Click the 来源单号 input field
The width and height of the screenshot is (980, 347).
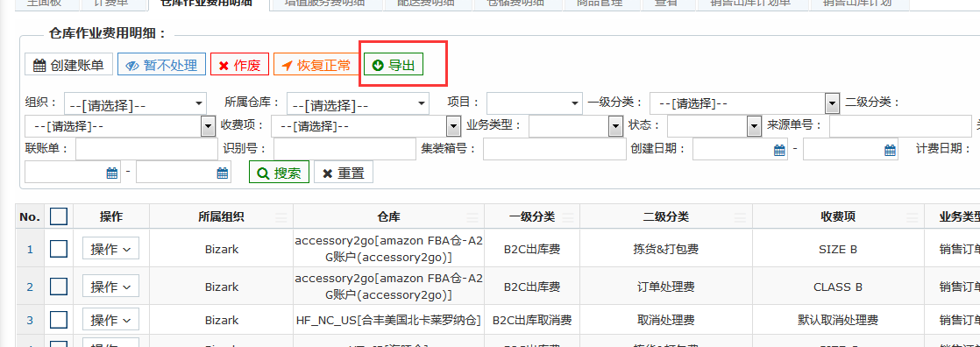point(900,126)
